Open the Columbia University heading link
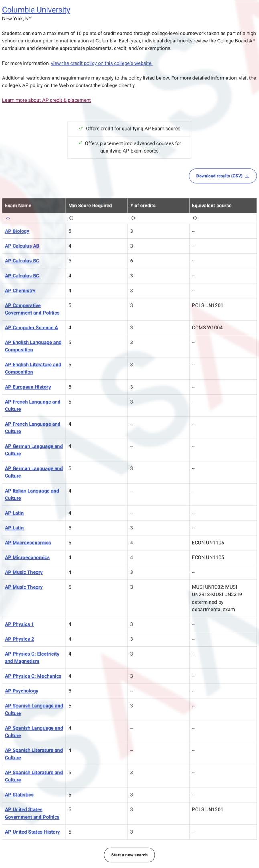259x868 pixels. [36, 10]
